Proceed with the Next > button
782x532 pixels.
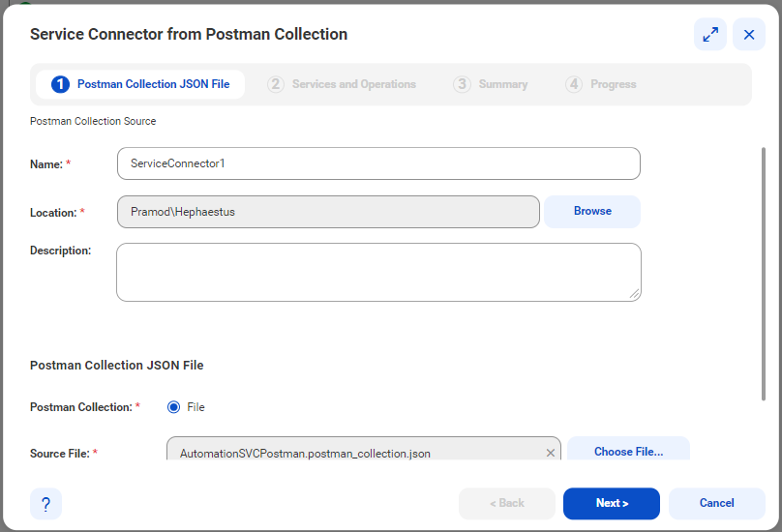point(612,504)
